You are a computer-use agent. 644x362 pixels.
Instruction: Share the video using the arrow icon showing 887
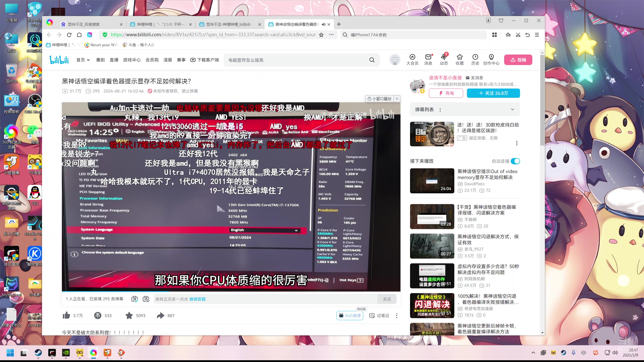(160, 315)
